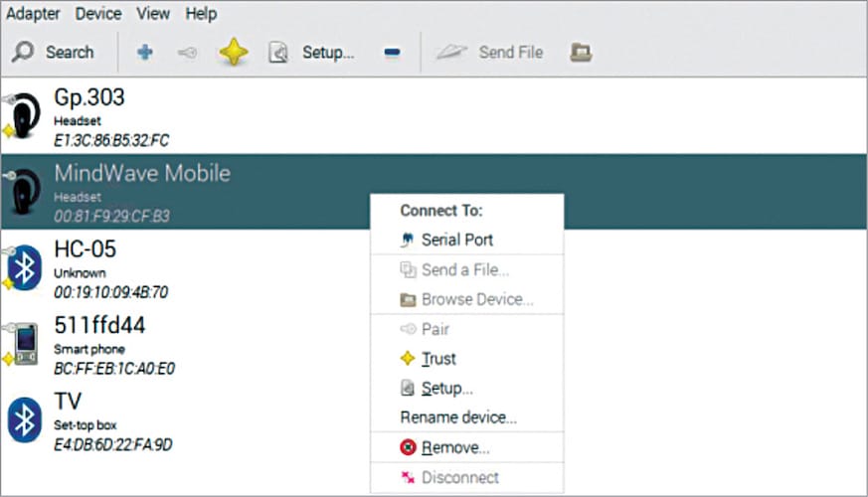
Task: Open the Adapter menu
Action: (34, 14)
